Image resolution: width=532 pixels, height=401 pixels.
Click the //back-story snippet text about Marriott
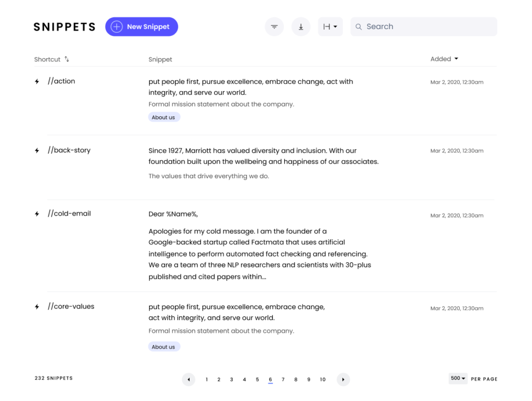coord(263,156)
